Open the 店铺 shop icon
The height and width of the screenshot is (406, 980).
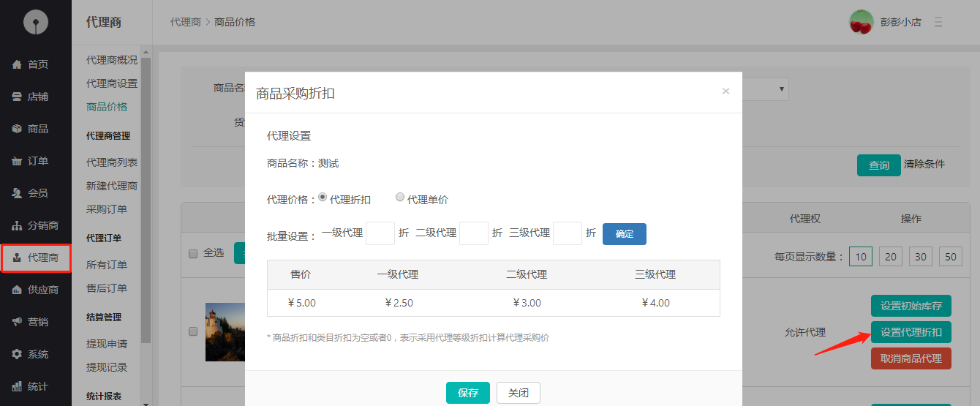click(17, 97)
